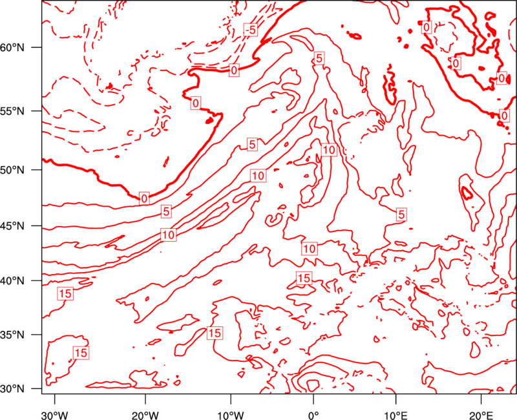Click the 55°N latitude axis label
The image size is (517, 420).
pyautogui.click(x=12, y=111)
